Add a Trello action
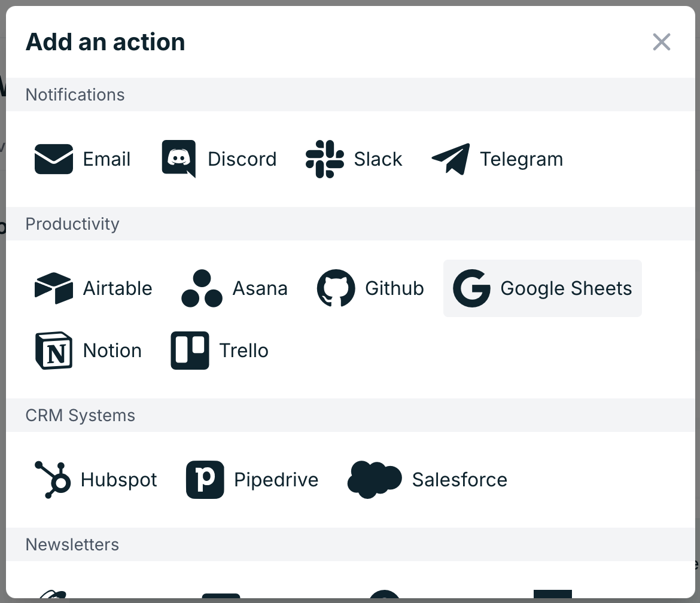Viewport: 700px width, 603px height. (218, 351)
